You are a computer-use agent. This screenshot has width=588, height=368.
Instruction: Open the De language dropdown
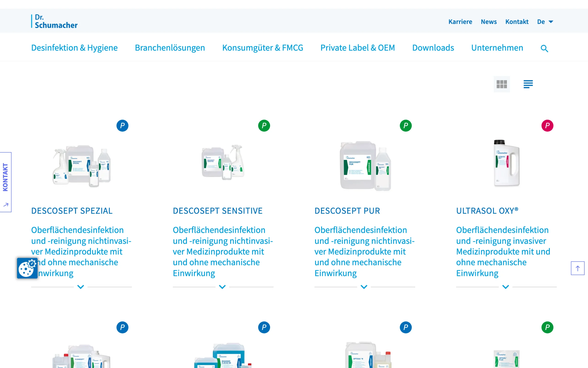[545, 22]
